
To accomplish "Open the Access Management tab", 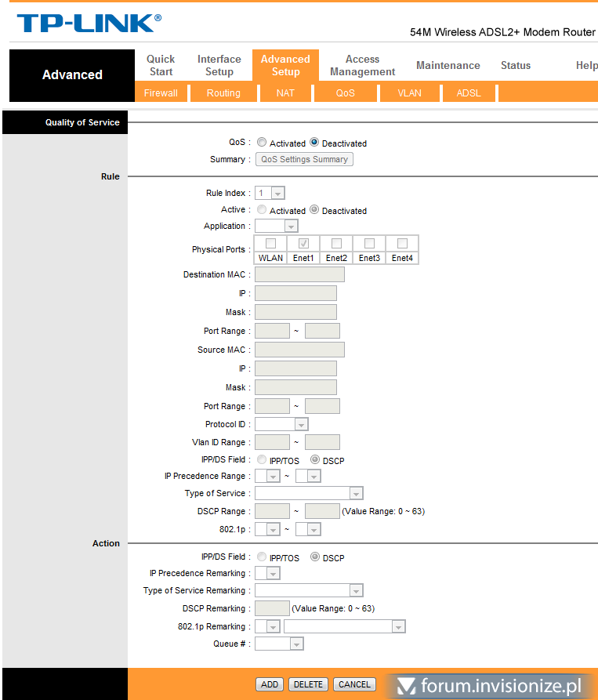I will coord(362,65).
